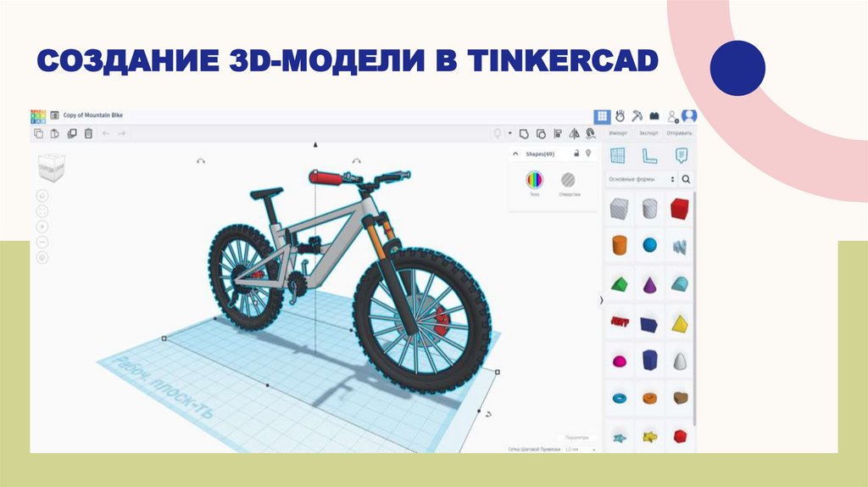Click the Duplicate and repeat icon
This screenshot has height=487, width=868.
(x=71, y=133)
